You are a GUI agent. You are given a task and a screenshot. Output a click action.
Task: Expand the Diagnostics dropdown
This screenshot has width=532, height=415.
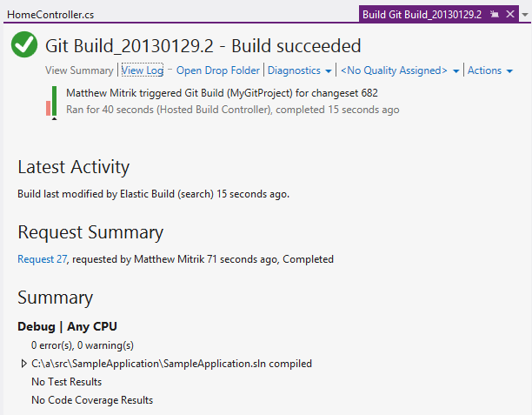click(299, 70)
